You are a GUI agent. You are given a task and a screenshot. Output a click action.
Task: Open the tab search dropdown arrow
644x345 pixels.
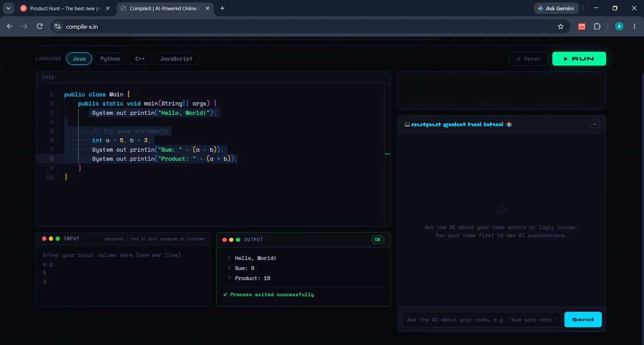8,8
